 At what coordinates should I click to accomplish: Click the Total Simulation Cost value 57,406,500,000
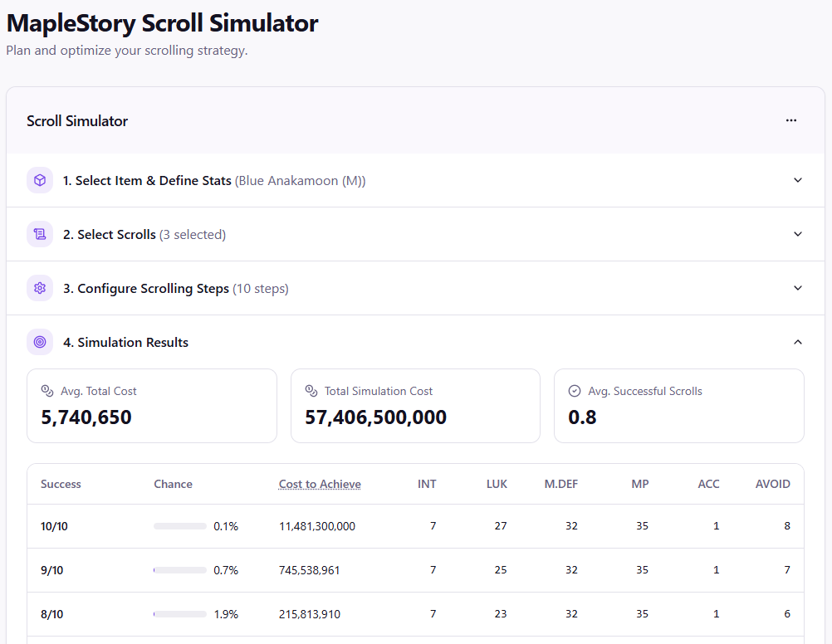coord(375,417)
